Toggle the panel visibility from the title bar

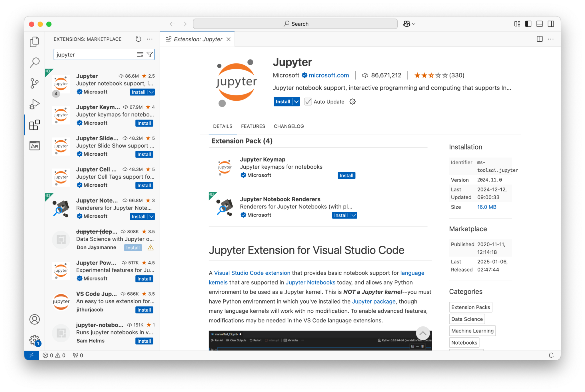pos(539,24)
